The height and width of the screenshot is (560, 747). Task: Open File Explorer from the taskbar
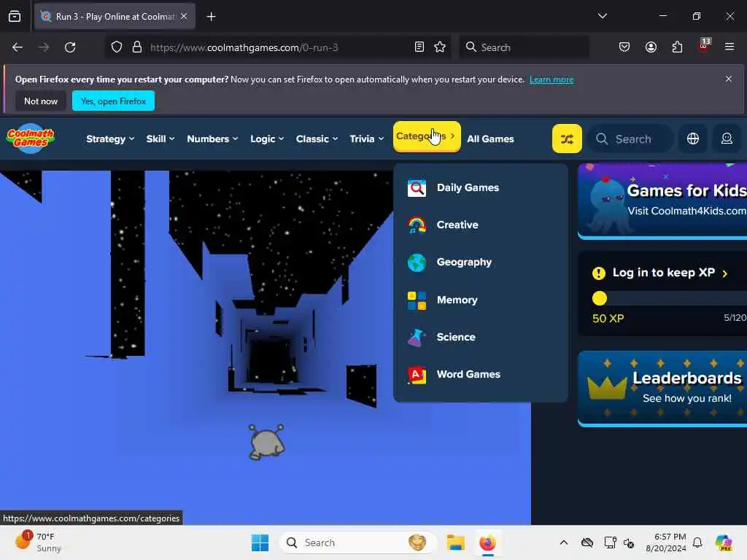click(x=455, y=542)
